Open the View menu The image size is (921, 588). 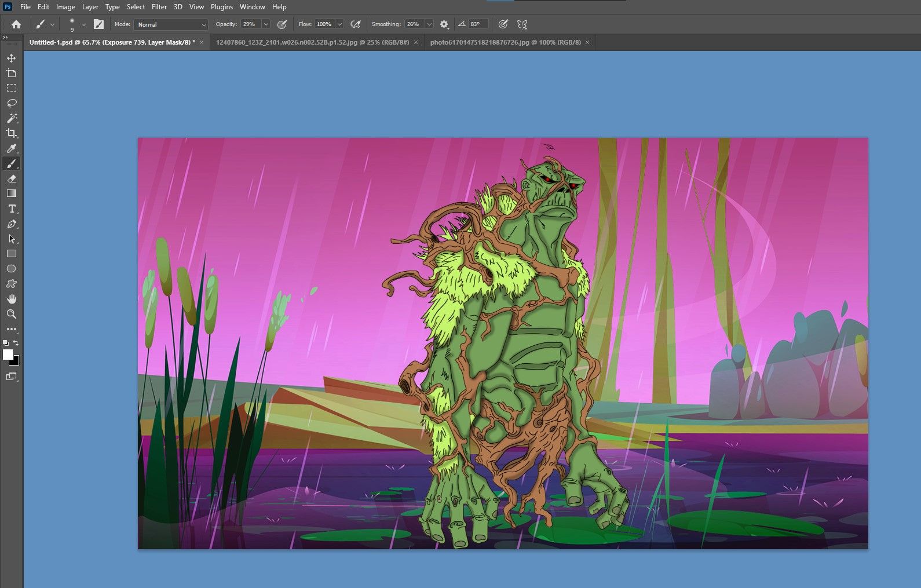tap(197, 7)
